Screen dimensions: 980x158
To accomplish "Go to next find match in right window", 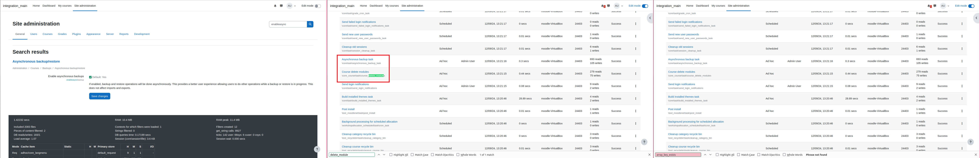I will click(710, 155).
